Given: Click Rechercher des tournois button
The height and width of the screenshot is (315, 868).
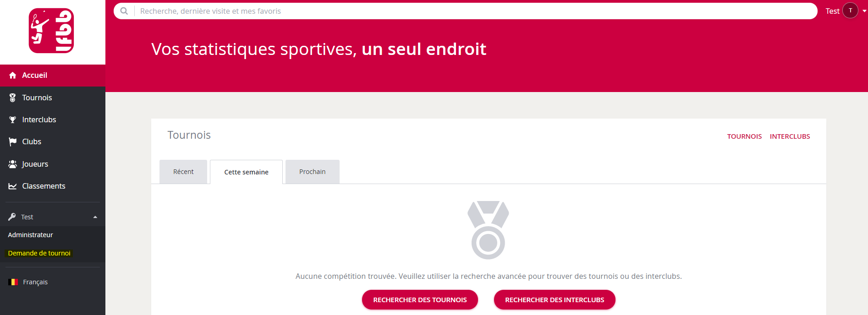Looking at the screenshot, I should [x=420, y=300].
